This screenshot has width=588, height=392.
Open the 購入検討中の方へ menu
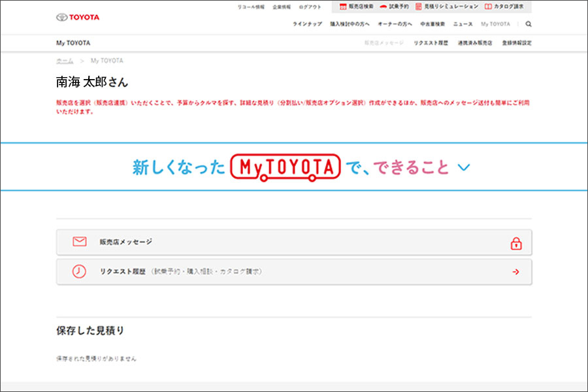point(350,24)
